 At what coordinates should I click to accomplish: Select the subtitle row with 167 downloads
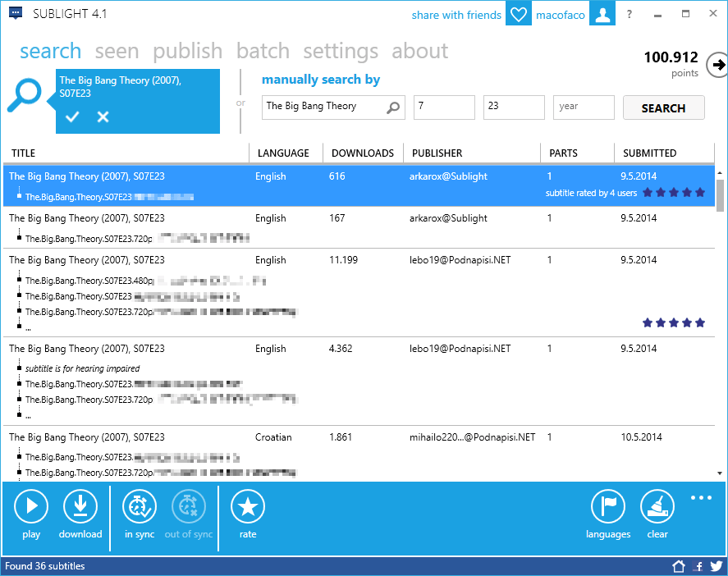pos(359,227)
